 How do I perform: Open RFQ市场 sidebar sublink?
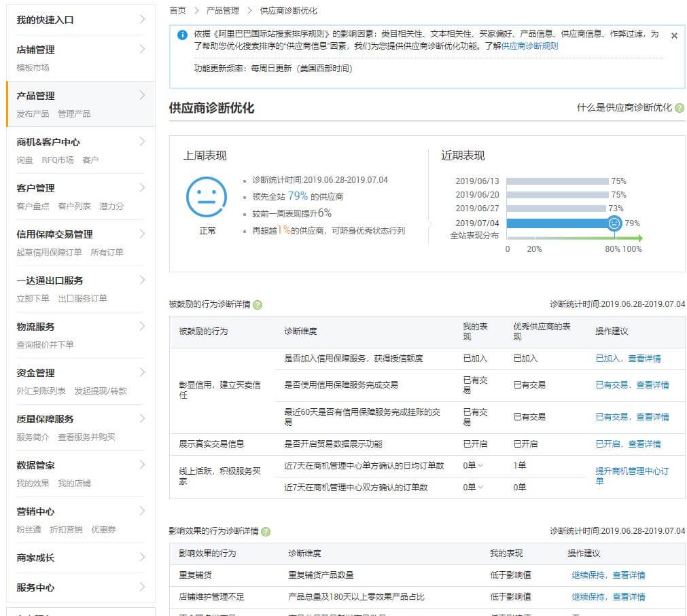[x=58, y=160]
